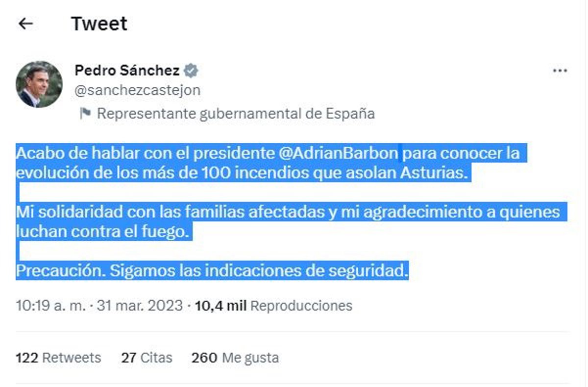
Task: Click the blue verified badge icon
Action: [191, 71]
